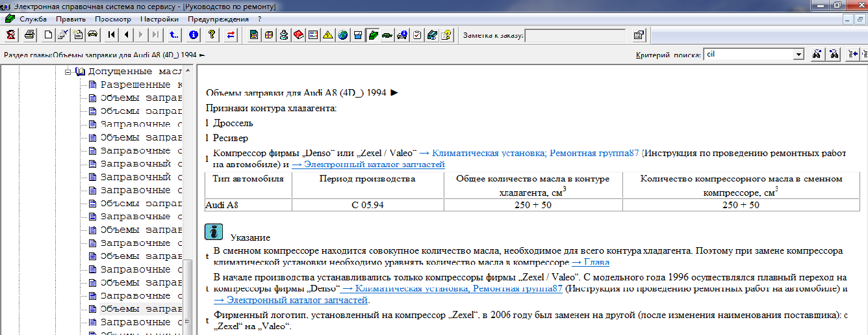Viewport: 868px width, 335px height.
Task: Click the blue box container icon
Action: click(358, 35)
